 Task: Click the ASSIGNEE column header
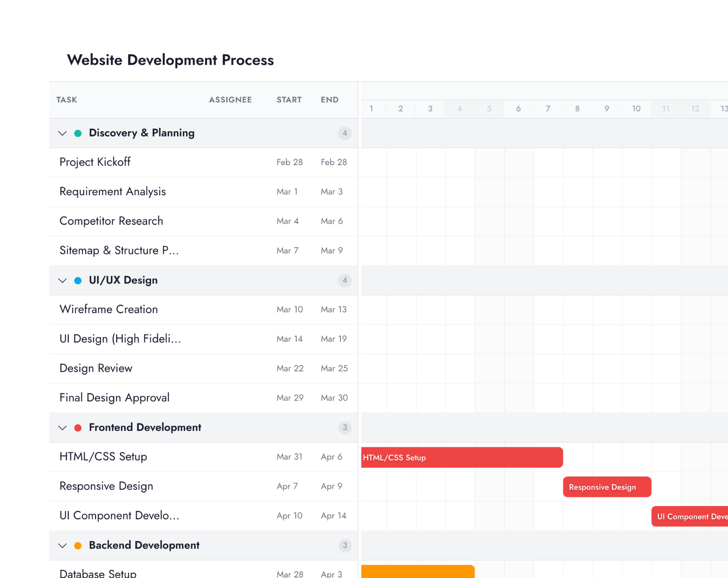pyautogui.click(x=230, y=100)
